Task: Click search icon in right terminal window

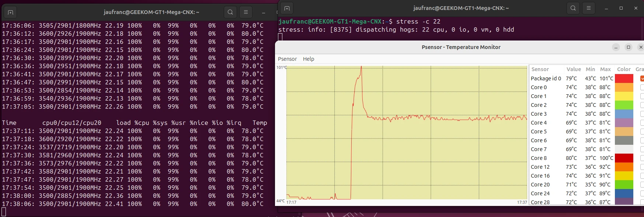Action: [x=573, y=8]
